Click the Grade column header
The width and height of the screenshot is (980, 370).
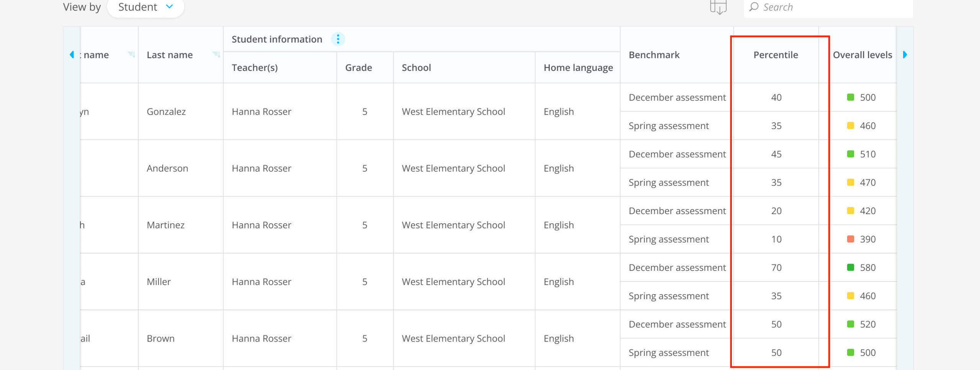[365, 68]
